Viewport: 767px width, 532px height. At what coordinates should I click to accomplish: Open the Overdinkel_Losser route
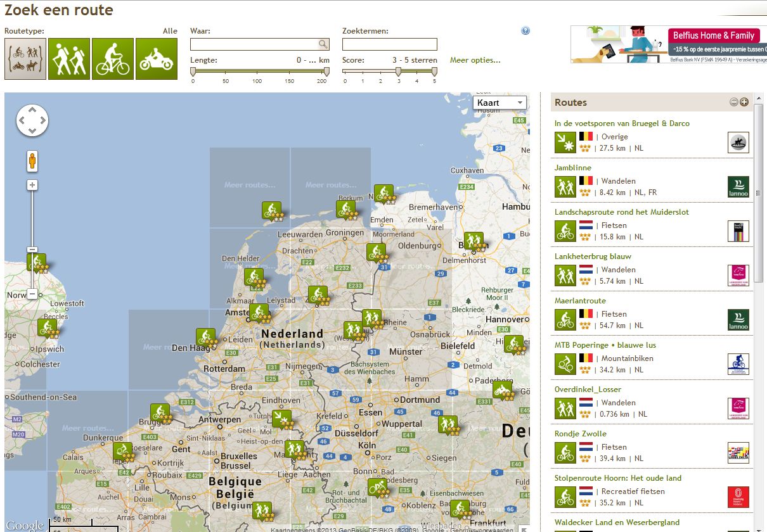pos(588,389)
